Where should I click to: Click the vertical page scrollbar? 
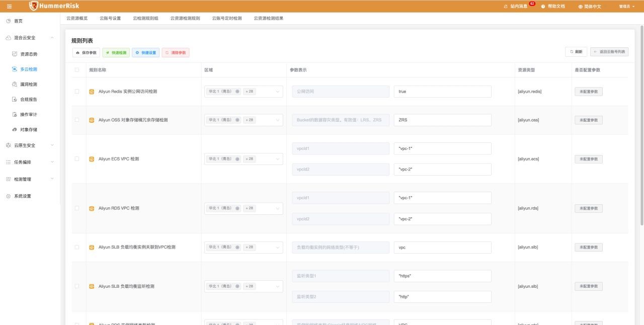[641, 126]
